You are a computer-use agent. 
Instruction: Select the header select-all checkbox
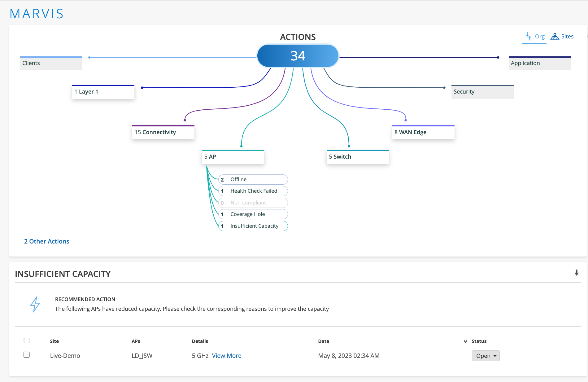coord(27,340)
